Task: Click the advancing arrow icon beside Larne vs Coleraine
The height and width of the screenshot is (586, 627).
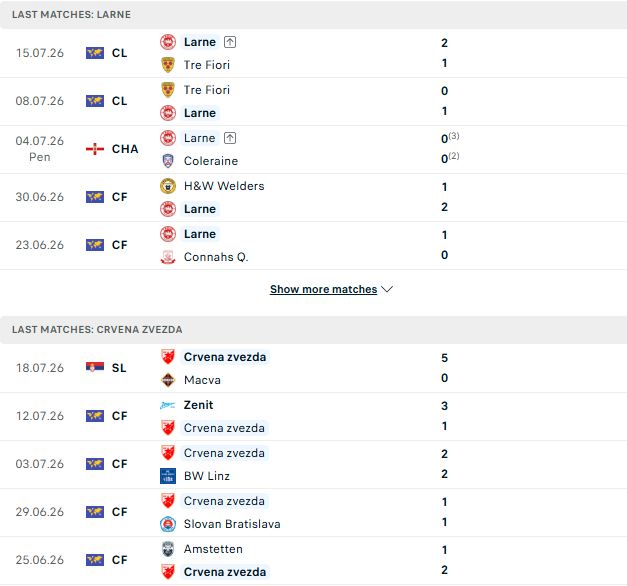Action: (x=230, y=138)
